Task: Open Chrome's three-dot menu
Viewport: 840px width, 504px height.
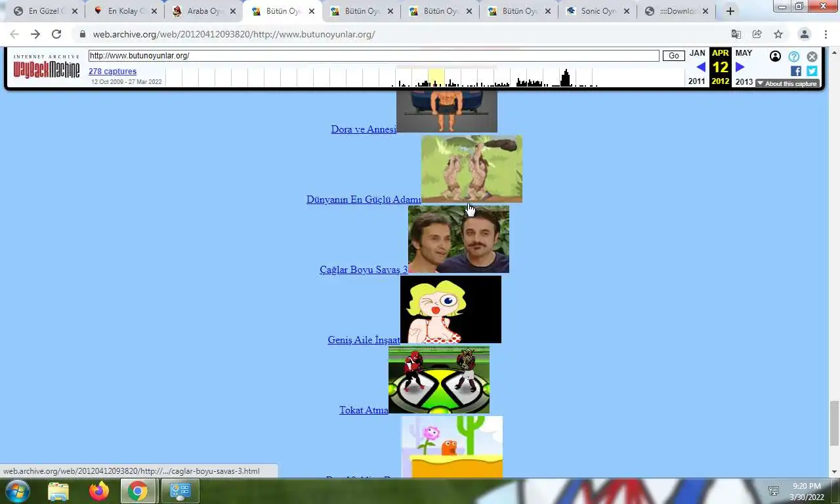Action: click(826, 34)
